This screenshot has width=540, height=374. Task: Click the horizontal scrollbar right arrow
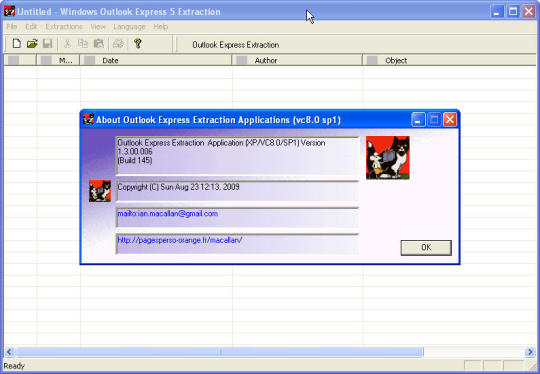point(530,352)
